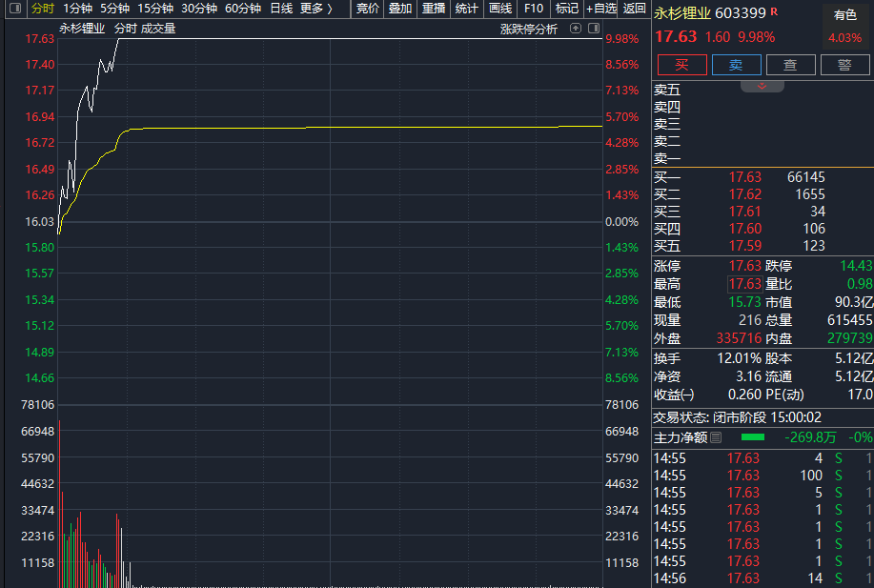Toggle the 叠加 overlay option

pos(400,9)
